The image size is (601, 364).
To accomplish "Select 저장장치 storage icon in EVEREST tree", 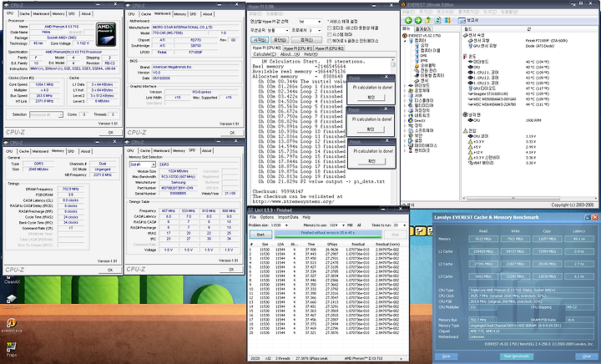I will tap(411, 110).
